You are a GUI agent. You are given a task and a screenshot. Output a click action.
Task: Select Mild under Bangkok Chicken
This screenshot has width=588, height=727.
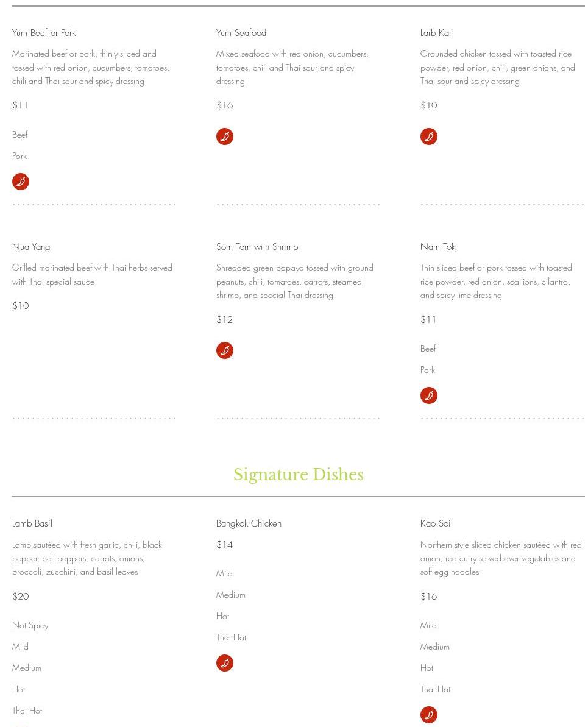coord(224,573)
